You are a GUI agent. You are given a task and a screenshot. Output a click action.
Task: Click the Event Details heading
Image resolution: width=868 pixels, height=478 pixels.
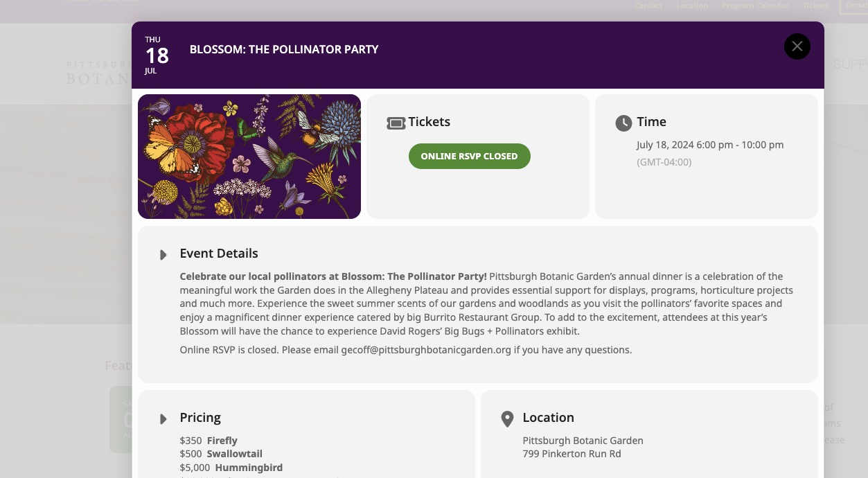(x=219, y=254)
